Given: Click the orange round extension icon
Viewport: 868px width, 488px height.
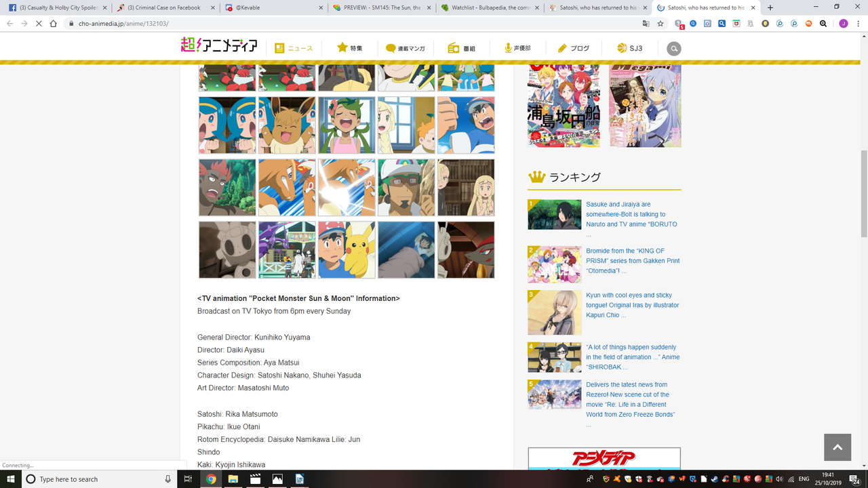Looking at the screenshot, I should [x=808, y=23].
